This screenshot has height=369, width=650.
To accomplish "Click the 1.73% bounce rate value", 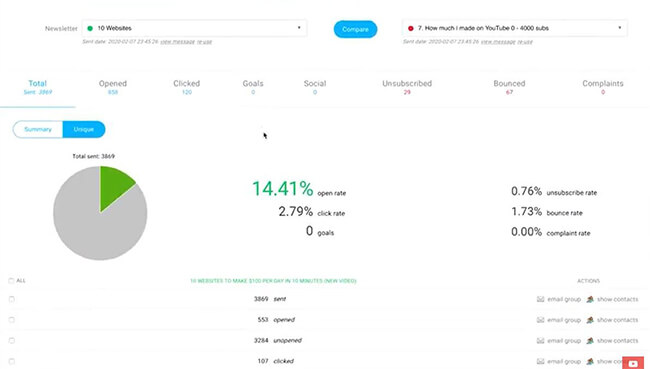I will pos(526,211).
